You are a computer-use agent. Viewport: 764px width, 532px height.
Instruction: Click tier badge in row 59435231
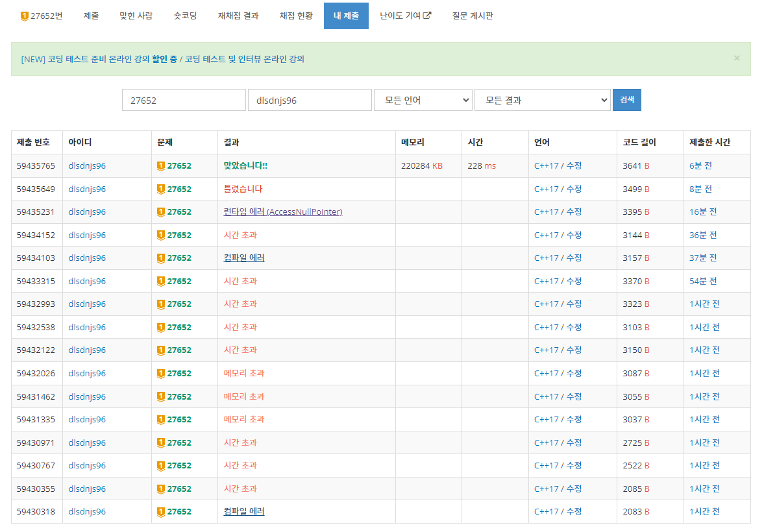pos(161,212)
